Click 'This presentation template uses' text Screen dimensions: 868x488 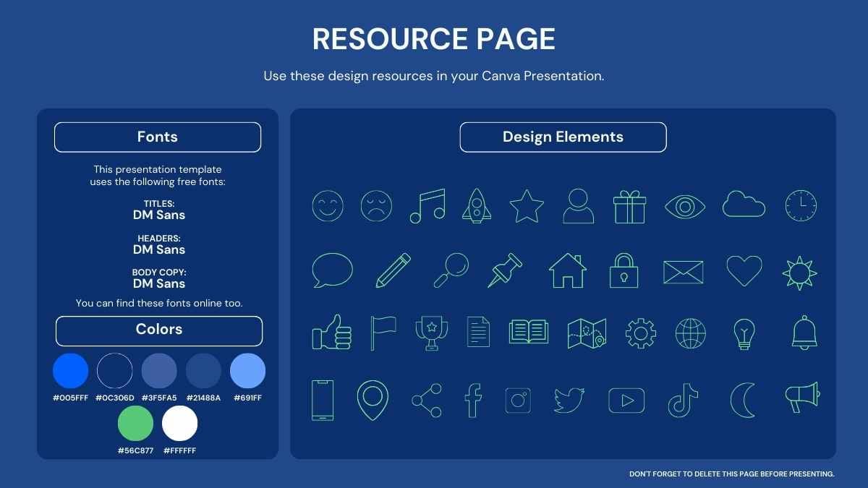[x=158, y=176]
